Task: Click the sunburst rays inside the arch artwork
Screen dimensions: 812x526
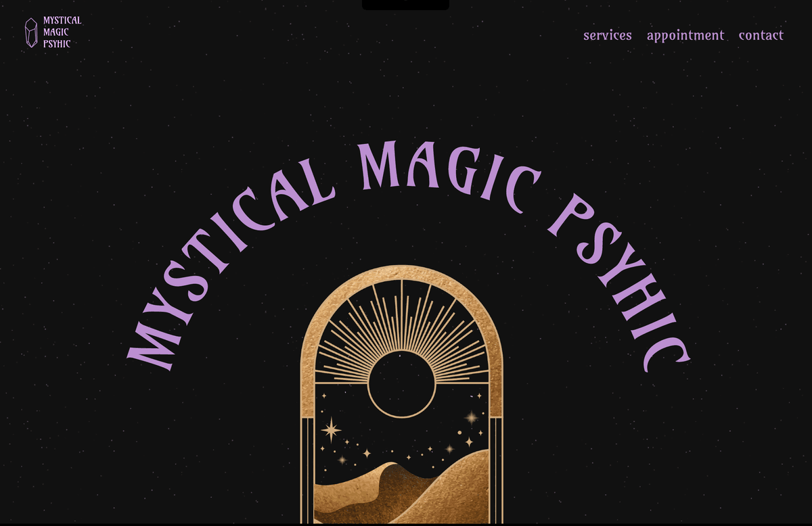Action: click(x=402, y=325)
